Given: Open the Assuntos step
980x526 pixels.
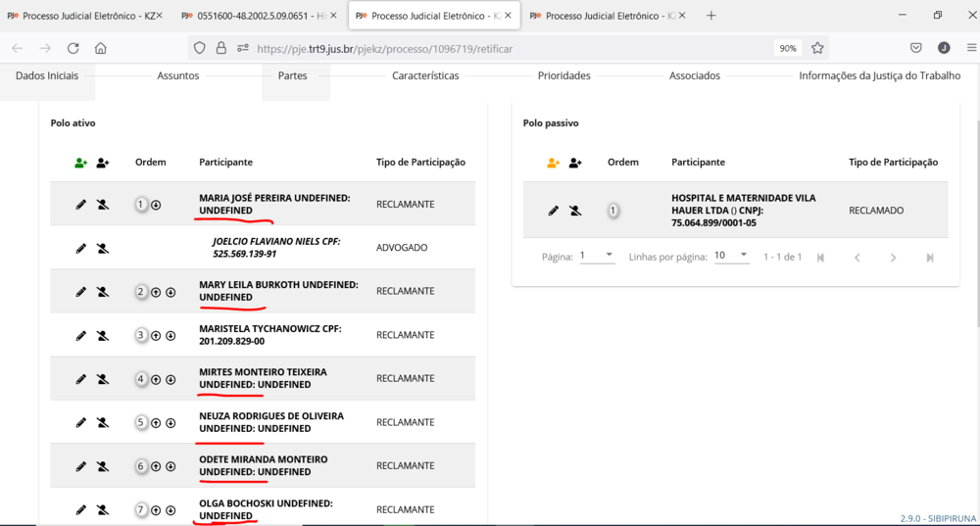Looking at the screenshot, I should coord(178,75).
